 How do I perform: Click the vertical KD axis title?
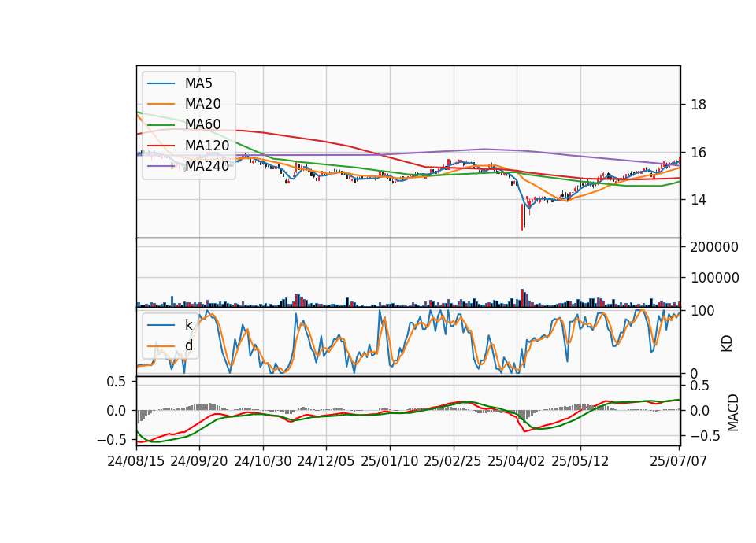point(727,344)
